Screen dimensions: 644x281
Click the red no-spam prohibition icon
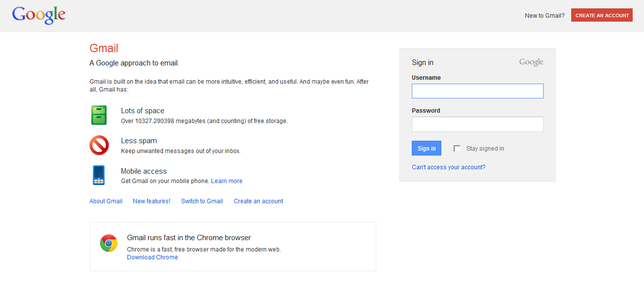coord(99,146)
